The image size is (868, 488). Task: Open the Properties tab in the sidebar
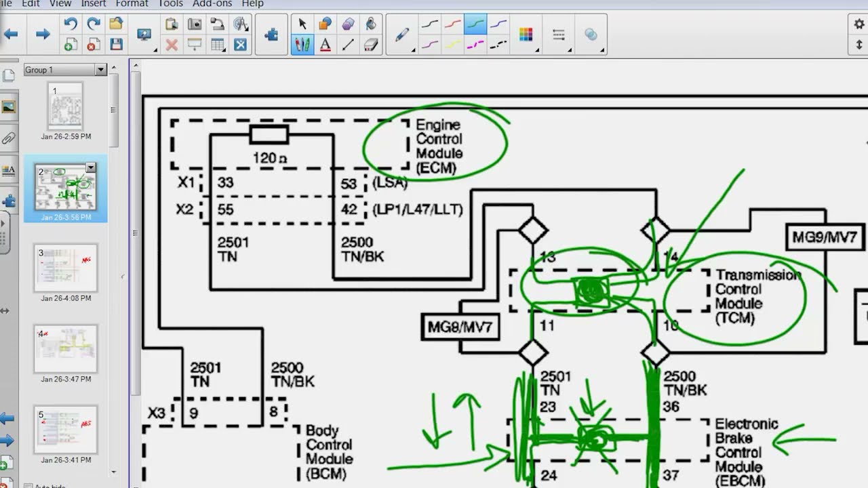click(x=8, y=170)
